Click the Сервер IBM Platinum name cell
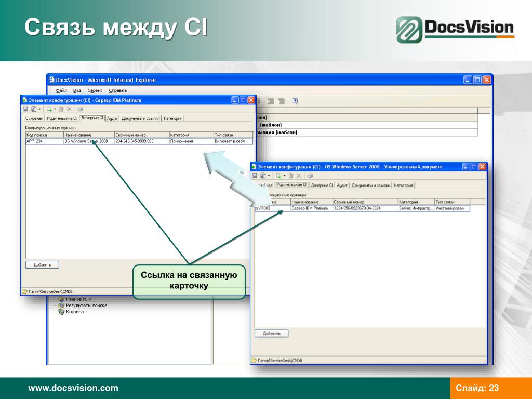The height and width of the screenshot is (399, 532). tap(312, 208)
